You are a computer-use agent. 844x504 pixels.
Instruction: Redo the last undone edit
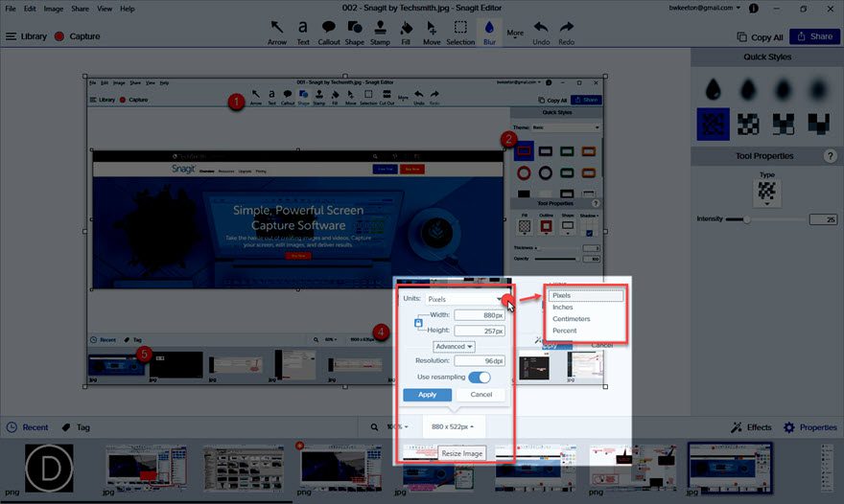coord(566,33)
